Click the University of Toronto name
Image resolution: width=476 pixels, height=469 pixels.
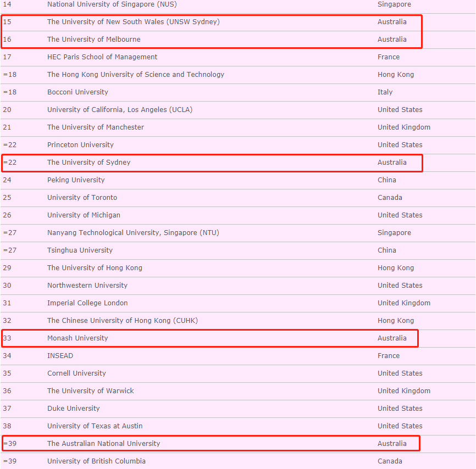[82, 198]
